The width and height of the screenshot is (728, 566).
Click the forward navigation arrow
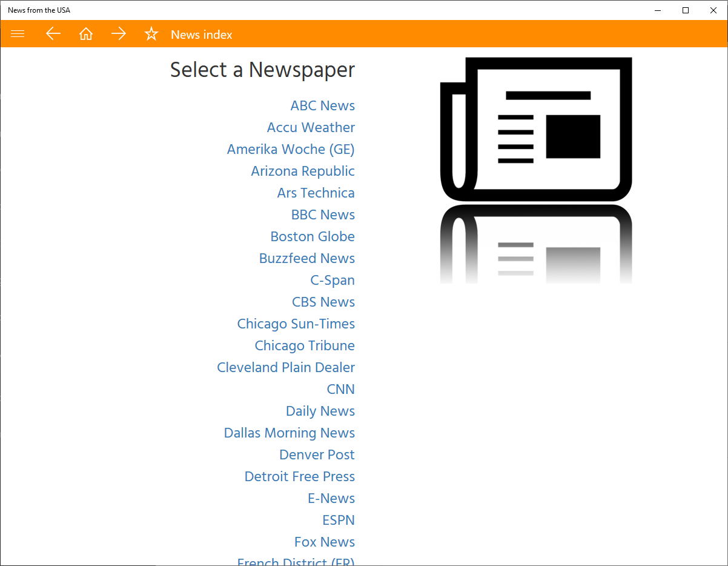point(119,34)
